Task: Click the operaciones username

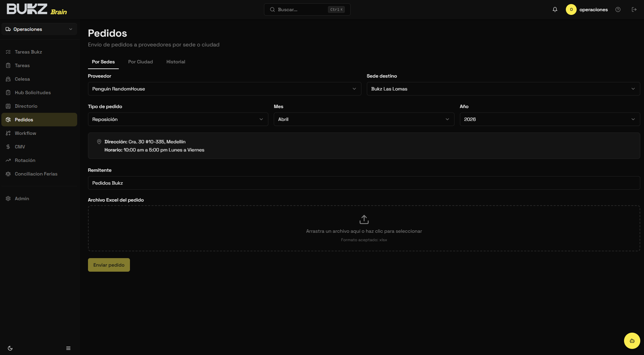Action: click(594, 9)
